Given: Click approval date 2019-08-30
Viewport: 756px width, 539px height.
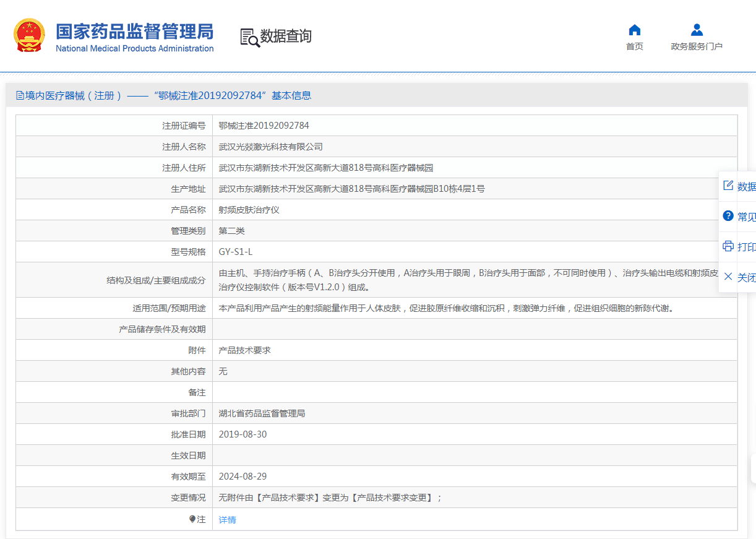Looking at the screenshot, I should [243, 434].
